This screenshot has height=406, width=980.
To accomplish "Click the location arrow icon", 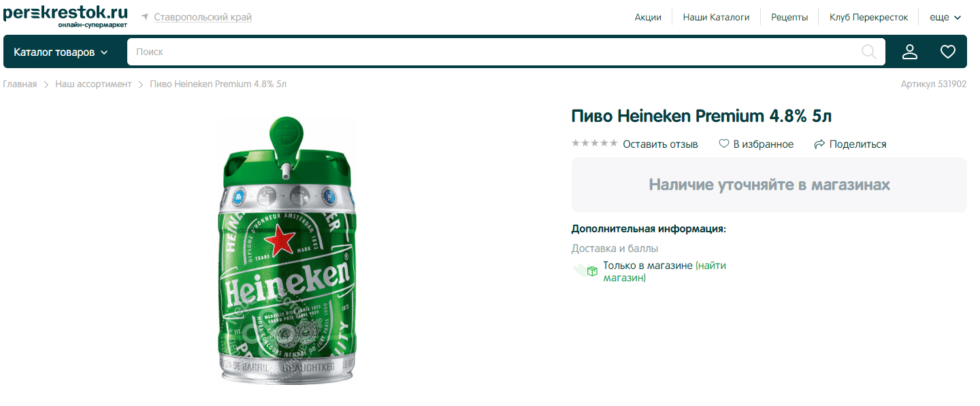I will [145, 16].
